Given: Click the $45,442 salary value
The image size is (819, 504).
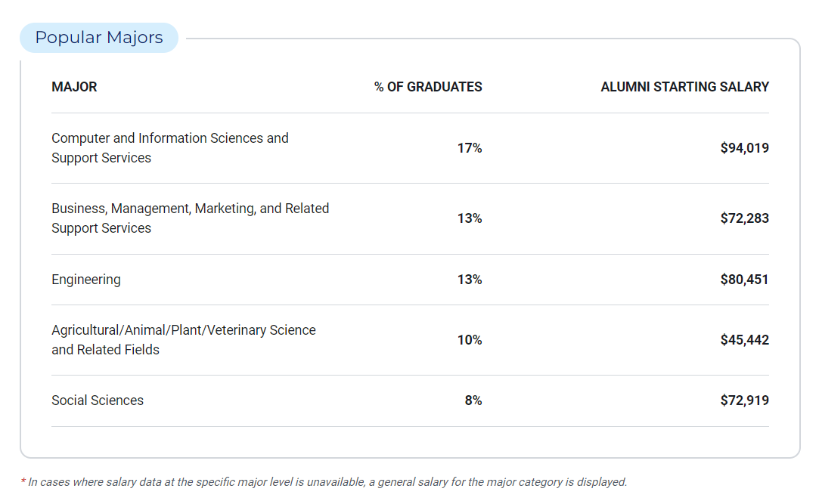Looking at the screenshot, I should pyautogui.click(x=744, y=340).
